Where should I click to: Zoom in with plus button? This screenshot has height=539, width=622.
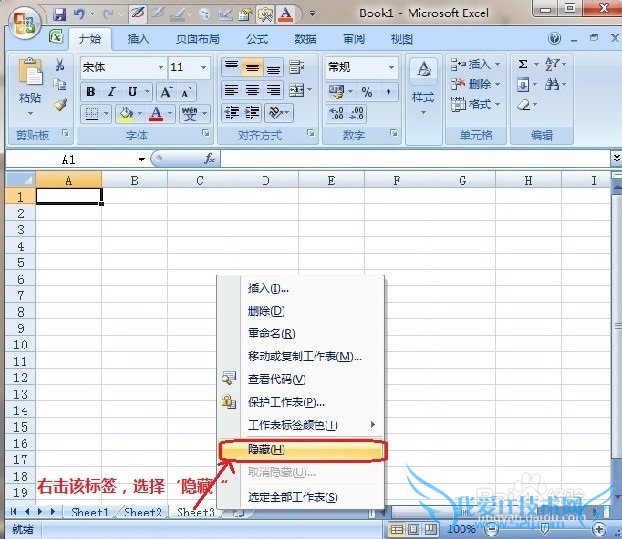coord(599,529)
